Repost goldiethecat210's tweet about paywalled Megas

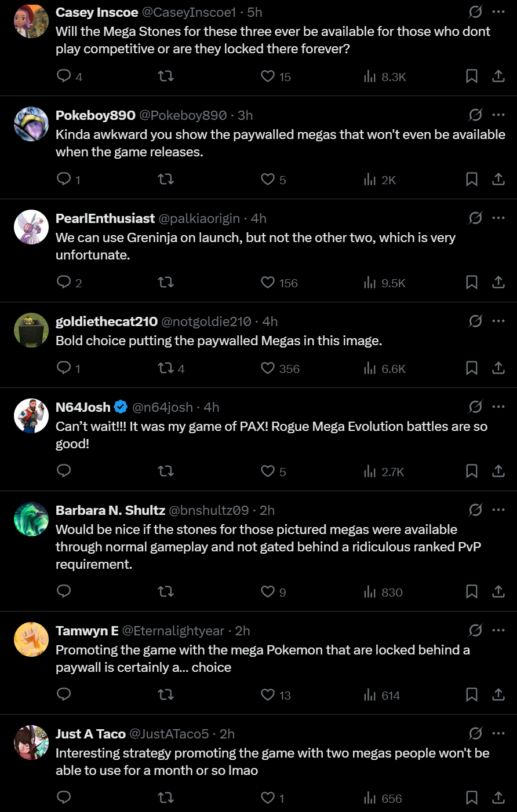166,368
